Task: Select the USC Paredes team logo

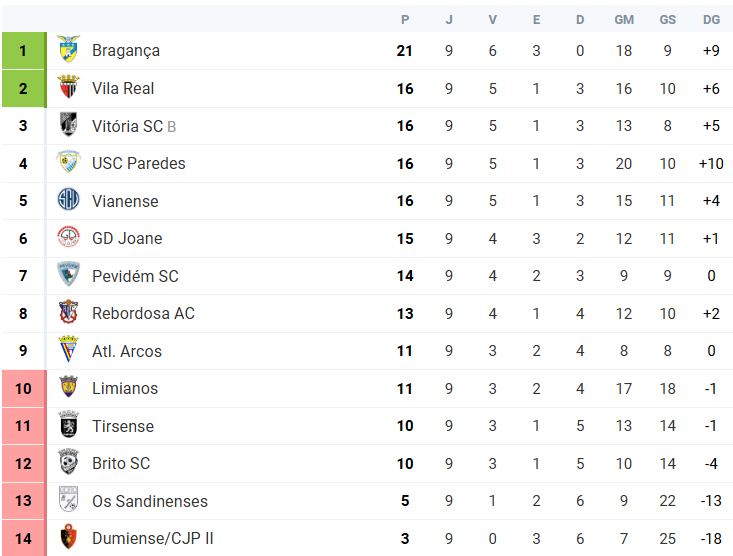Action: click(68, 162)
